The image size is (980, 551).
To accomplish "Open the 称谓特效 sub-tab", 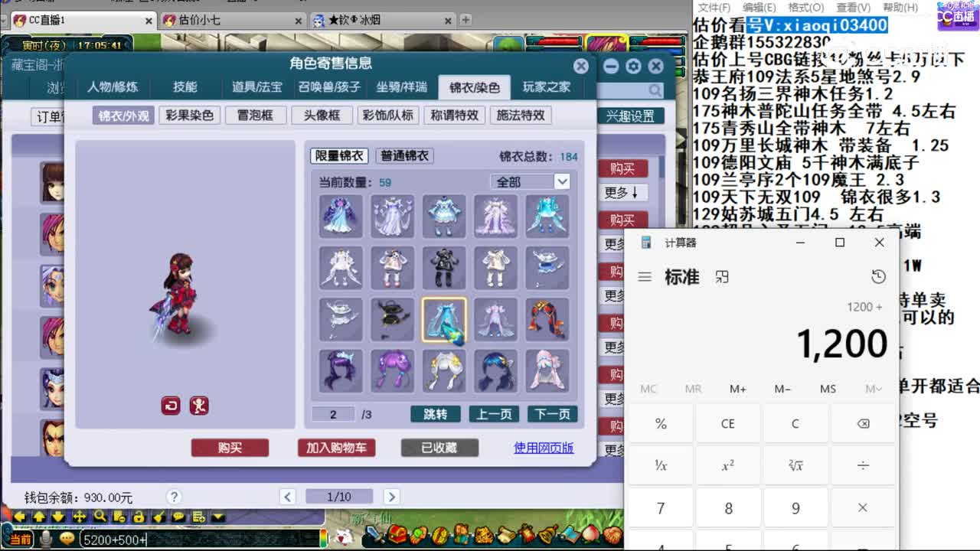I will point(454,116).
